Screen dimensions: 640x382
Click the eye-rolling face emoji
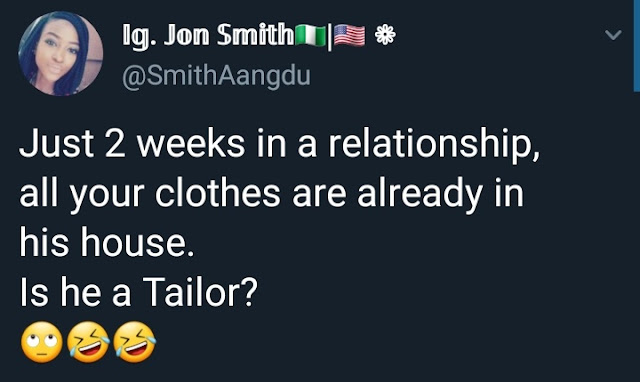coord(42,342)
